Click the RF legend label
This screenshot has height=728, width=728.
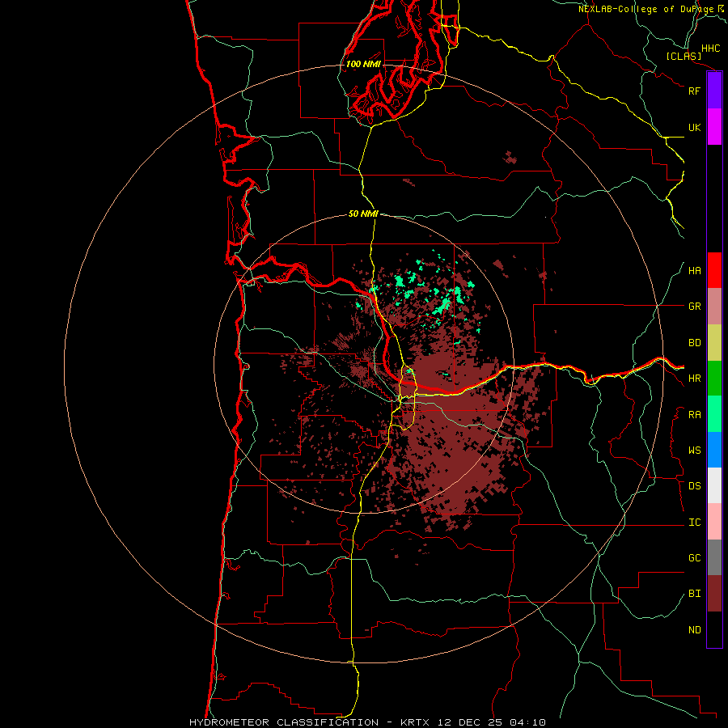tap(695, 91)
